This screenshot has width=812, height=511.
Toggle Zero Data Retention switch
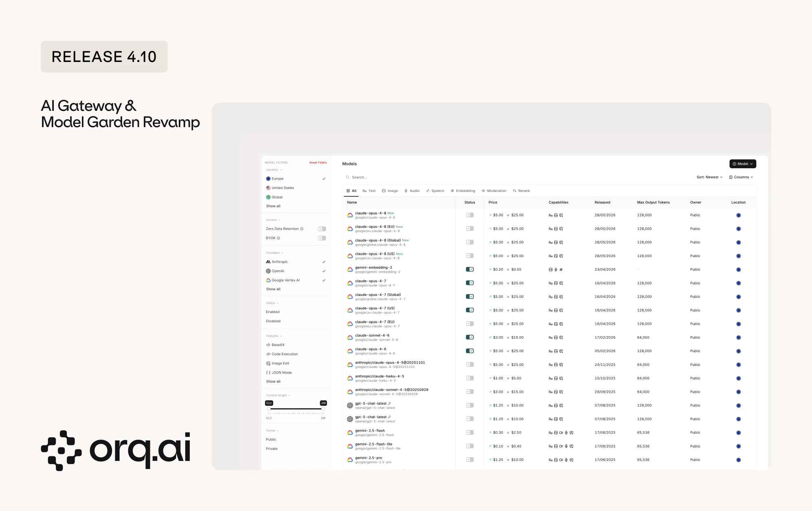coord(322,229)
